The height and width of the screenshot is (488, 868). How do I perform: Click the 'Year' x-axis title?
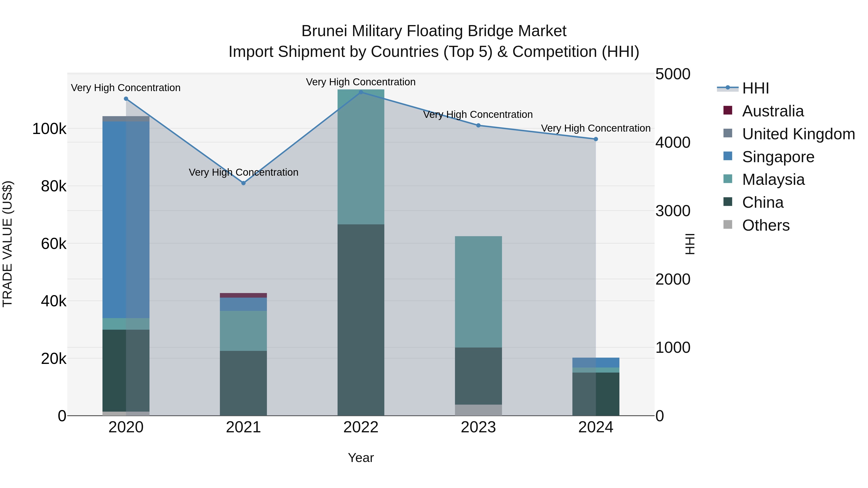pyautogui.click(x=361, y=458)
